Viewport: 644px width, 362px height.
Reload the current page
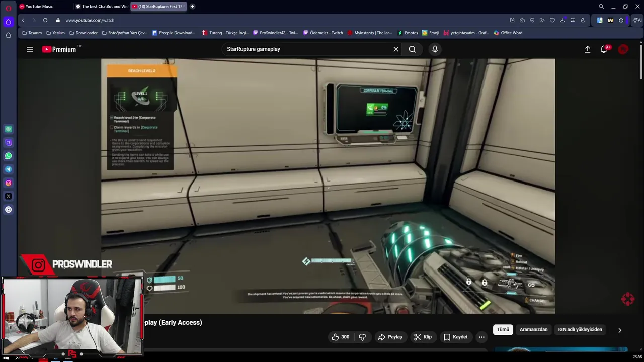(45, 20)
